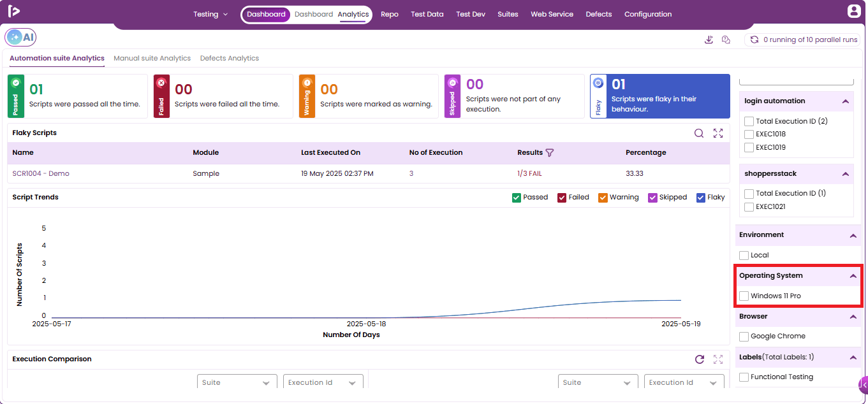Open the Testing project dropdown
This screenshot has width=868, height=404.
[210, 14]
